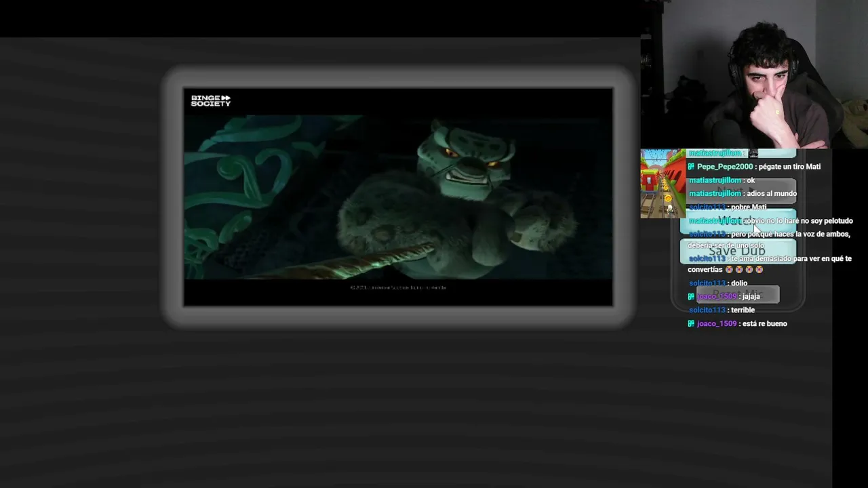
Task: Click the badge icon beside Pepe_Pepe2000
Action: [691, 167]
